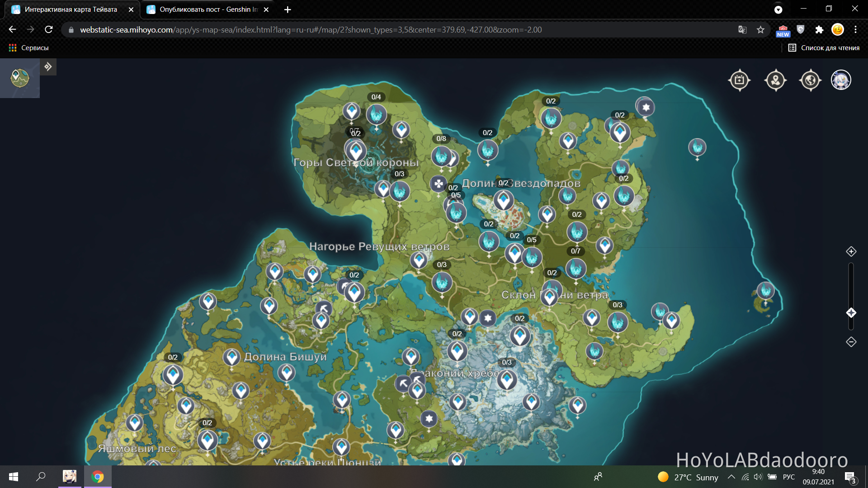This screenshot has height=488, width=868.
Task: Click the star marker in the northeast island
Action: [646, 108]
